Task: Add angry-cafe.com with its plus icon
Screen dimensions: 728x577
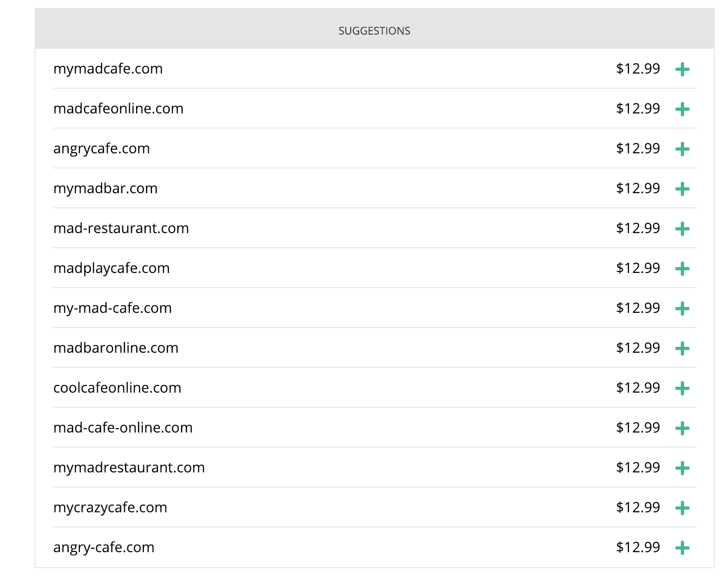Action: point(682,548)
